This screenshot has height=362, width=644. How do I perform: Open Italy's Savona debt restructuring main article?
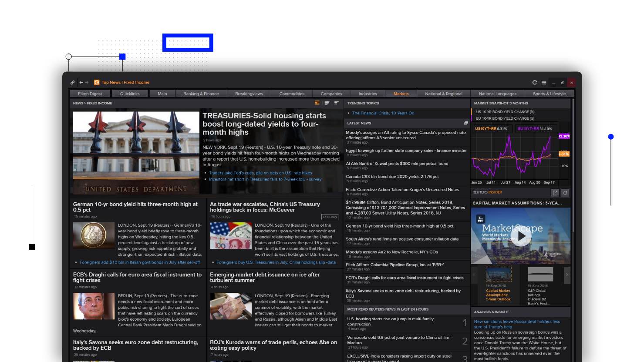click(135, 345)
